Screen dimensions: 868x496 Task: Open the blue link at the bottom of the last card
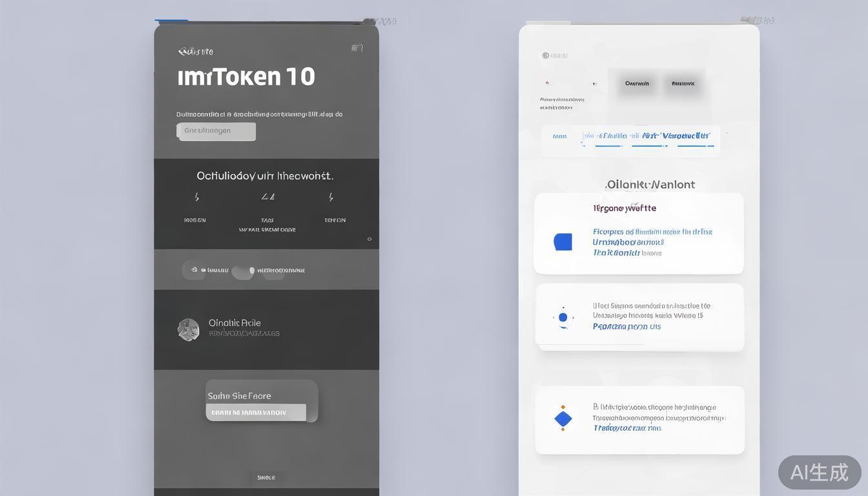tap(626, 428)
